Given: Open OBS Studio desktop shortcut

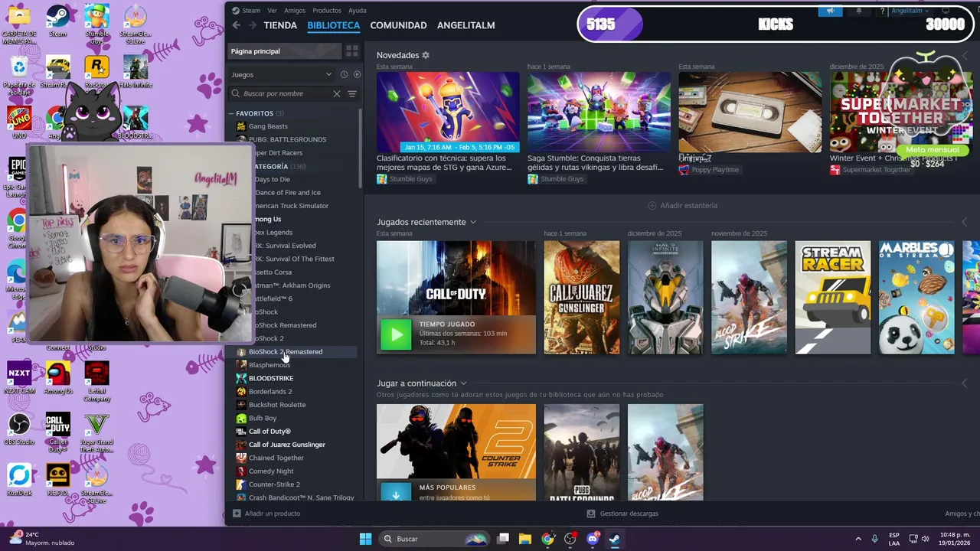Looking at the screenshot, I should [x=19, y=429].
